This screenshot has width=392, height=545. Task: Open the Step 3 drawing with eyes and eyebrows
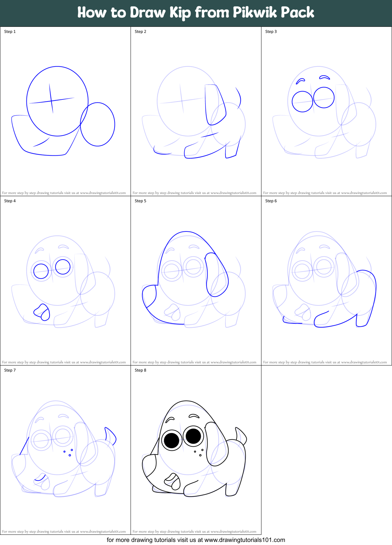tap(324, 113)
